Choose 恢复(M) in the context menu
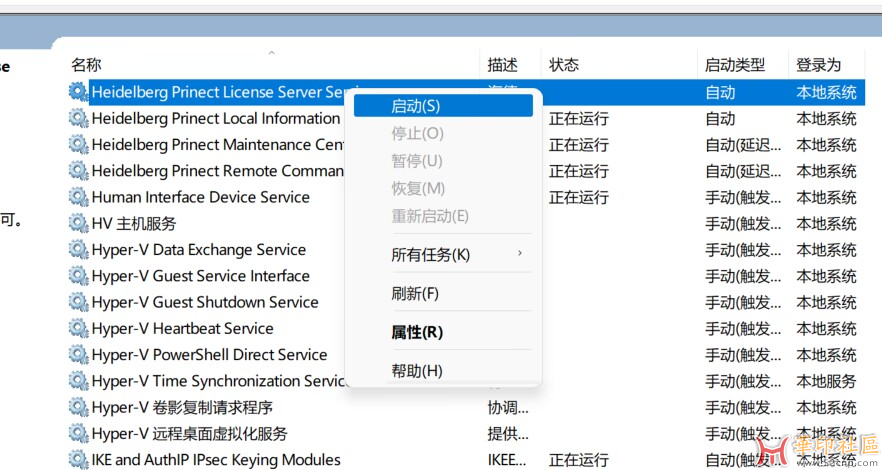 443,188
